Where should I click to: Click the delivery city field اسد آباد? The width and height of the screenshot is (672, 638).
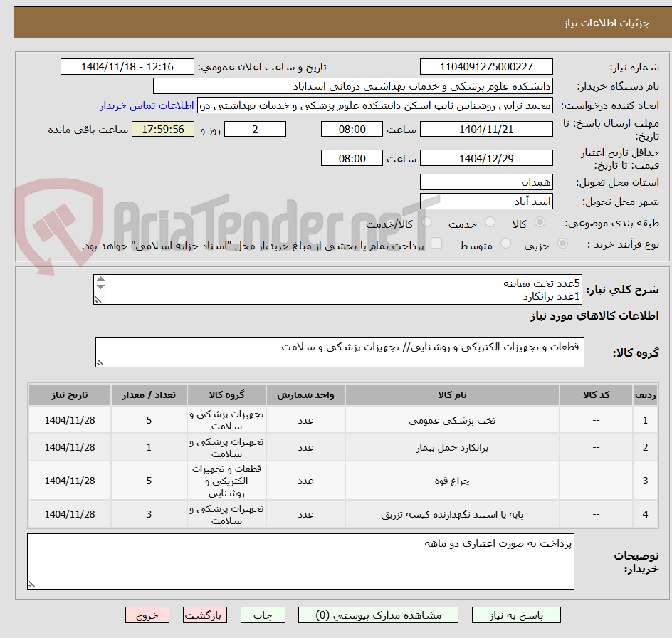486,202
